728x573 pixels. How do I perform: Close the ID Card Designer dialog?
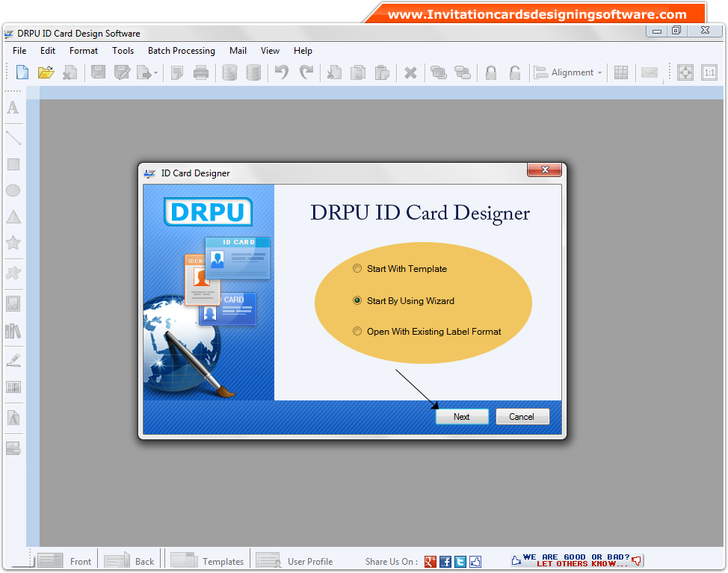click(545, 170)
